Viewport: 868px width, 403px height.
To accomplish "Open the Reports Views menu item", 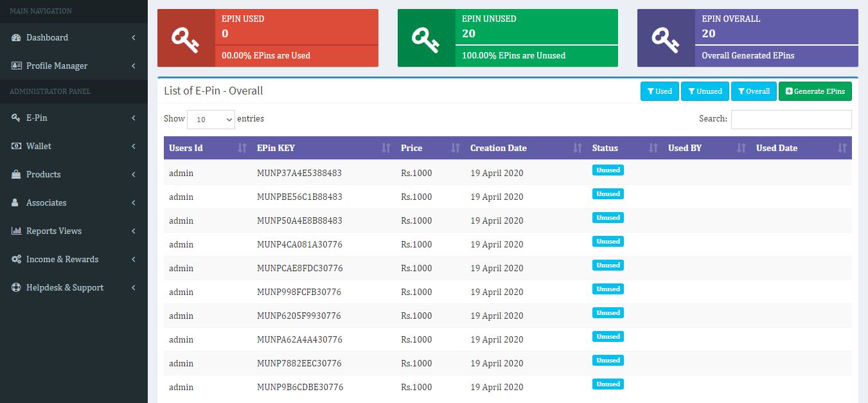I will tap(54, 231).
